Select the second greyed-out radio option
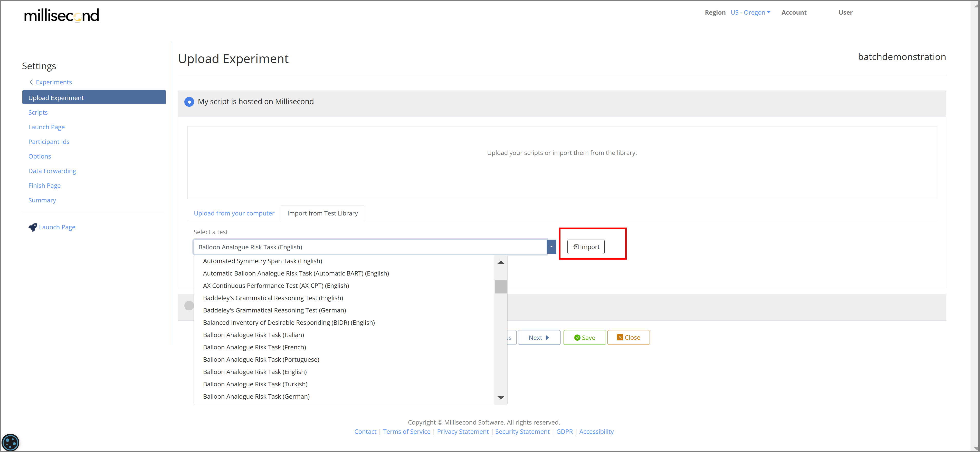Screen dimensions: 980x452 point(189,306)
